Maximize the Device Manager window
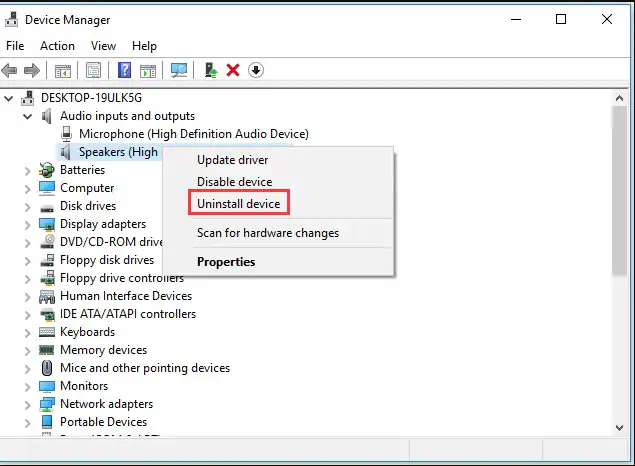Viewport: 635px width, 466px height. [561, 19]
